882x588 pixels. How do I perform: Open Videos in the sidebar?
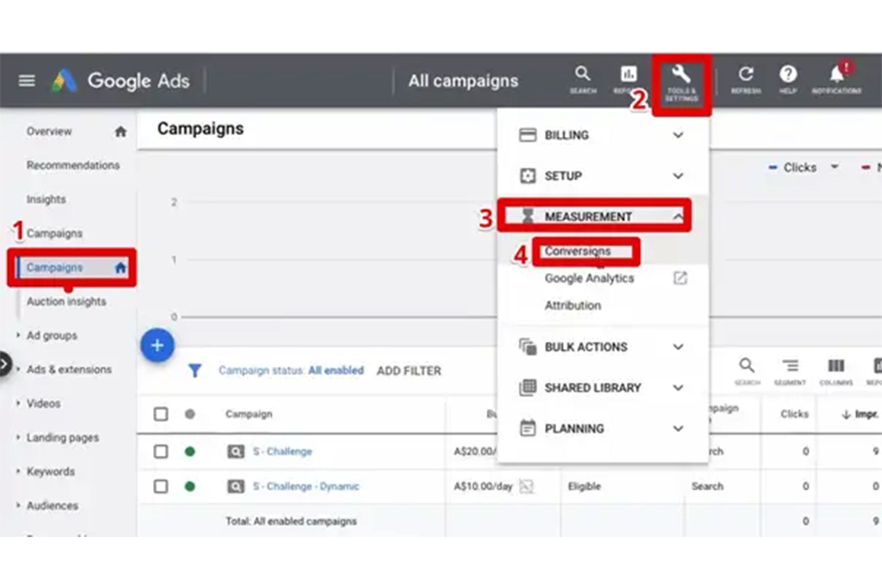tap(43, 403)
